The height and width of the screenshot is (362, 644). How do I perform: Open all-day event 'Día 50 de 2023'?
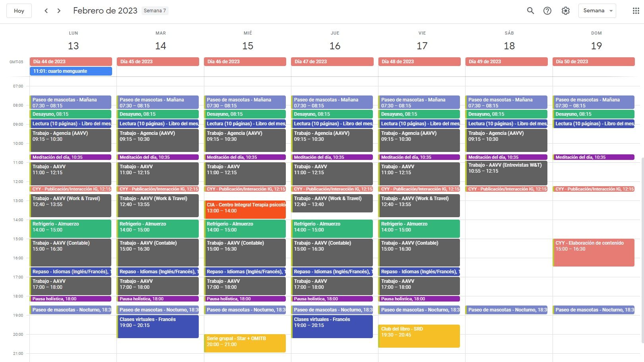tap(594, 62)
